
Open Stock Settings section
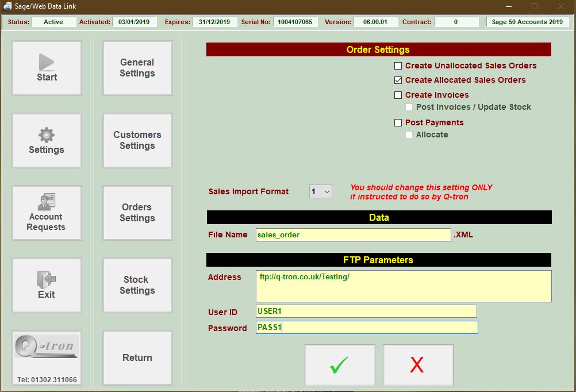coord(137,286)
